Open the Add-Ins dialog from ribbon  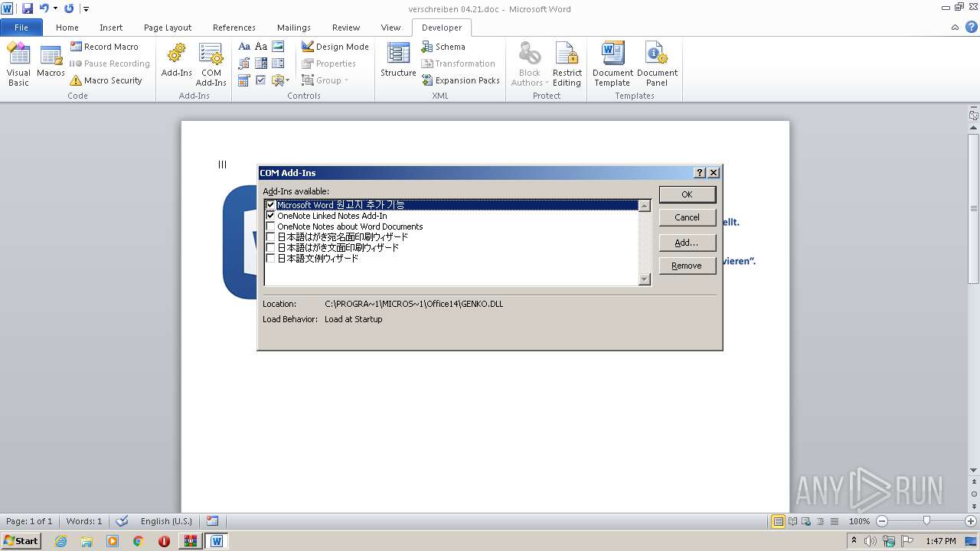pos(176,61)
